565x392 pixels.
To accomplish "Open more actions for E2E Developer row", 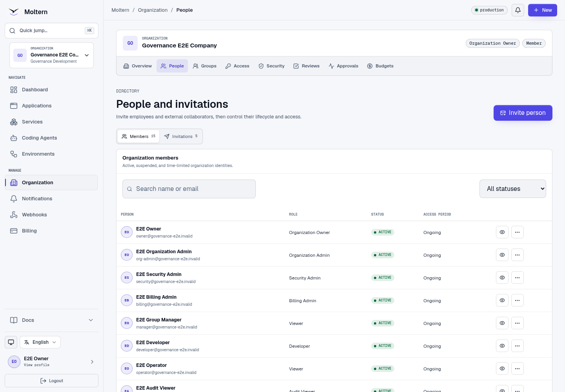I will click(x=517, y=346).
